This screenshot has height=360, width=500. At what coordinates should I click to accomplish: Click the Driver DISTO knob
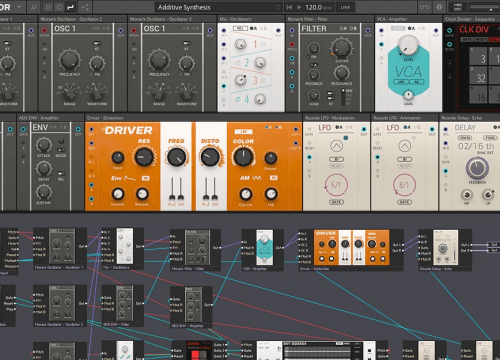(210, 157)
